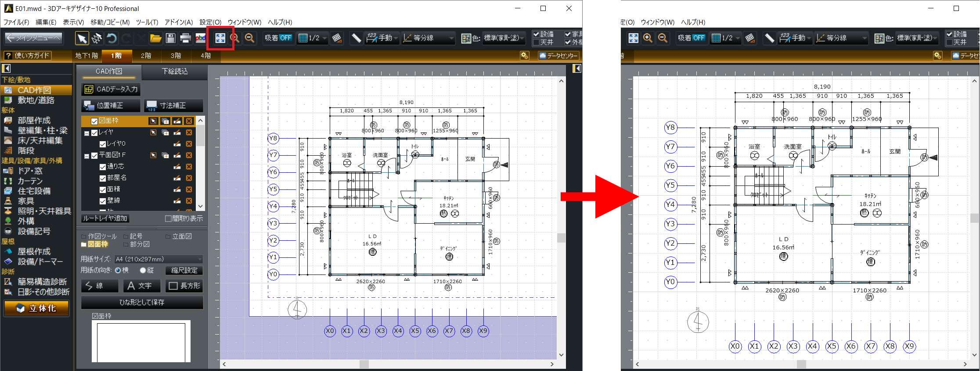
Task: Click the ひな形として保存 button
Action: 142,302
